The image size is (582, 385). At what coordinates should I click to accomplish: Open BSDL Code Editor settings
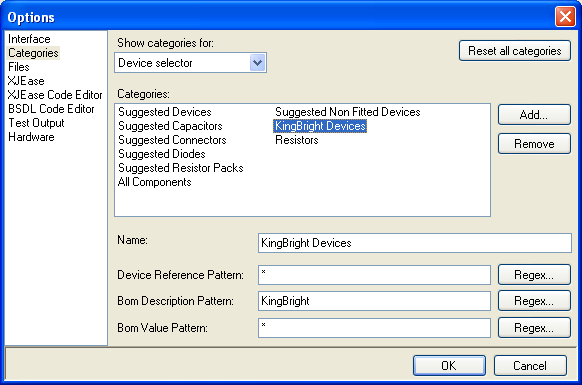[51, 109]
